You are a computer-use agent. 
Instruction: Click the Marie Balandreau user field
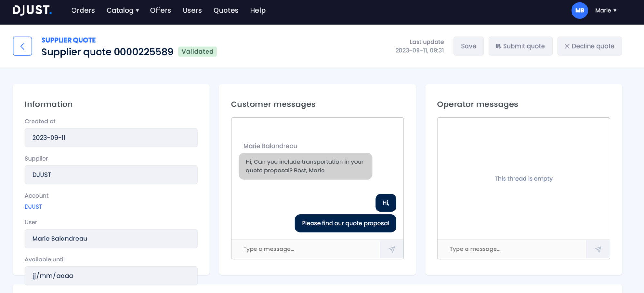tap(111, 239)
